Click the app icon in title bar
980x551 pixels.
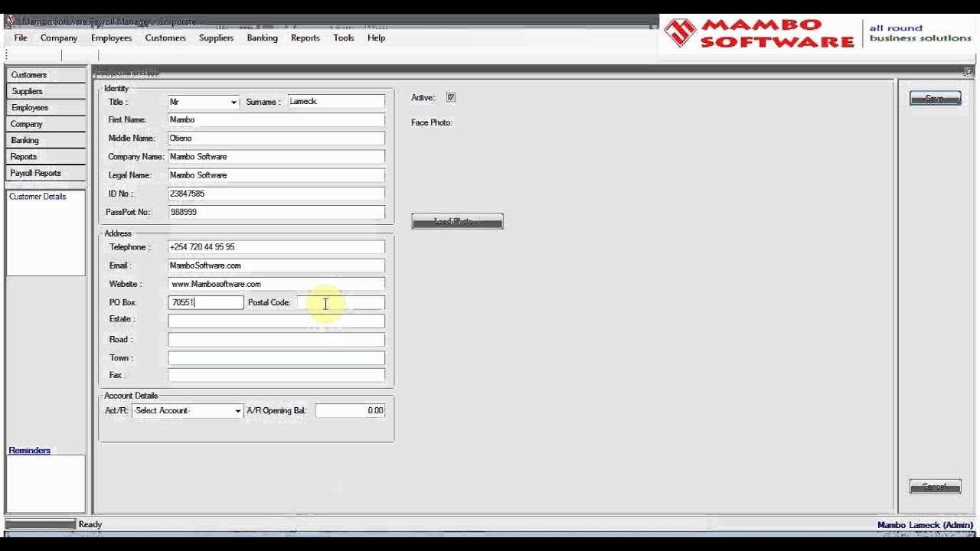[x=11, y=21]
